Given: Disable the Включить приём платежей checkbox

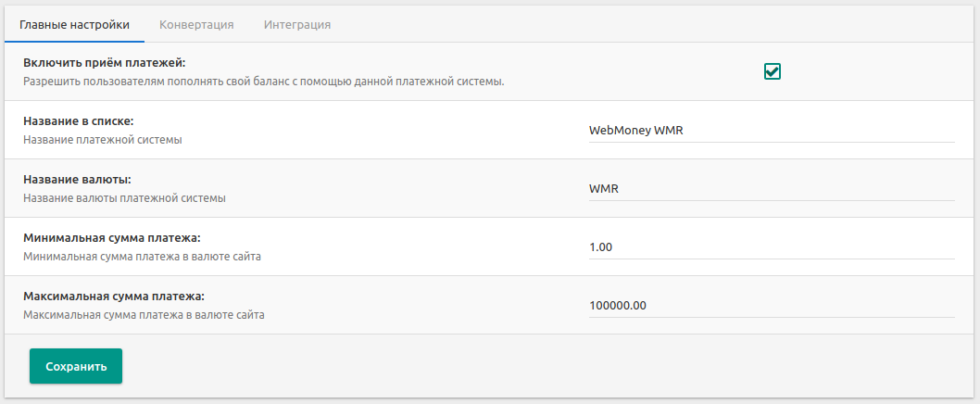Looking at the screenshot, I should pyautogui.click(x=773, y=71).
